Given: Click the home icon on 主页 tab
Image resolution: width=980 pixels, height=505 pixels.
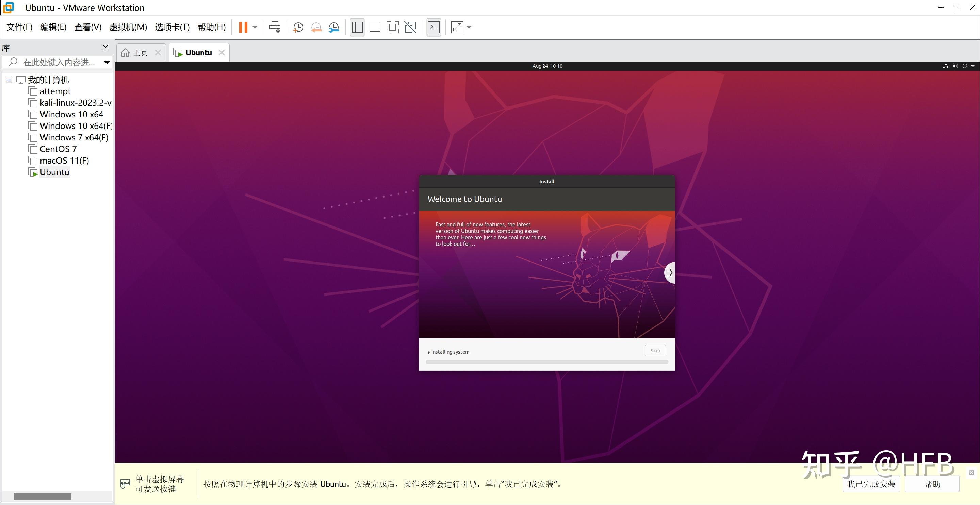Looking at the screenshot, I should (x=125, y=53).
